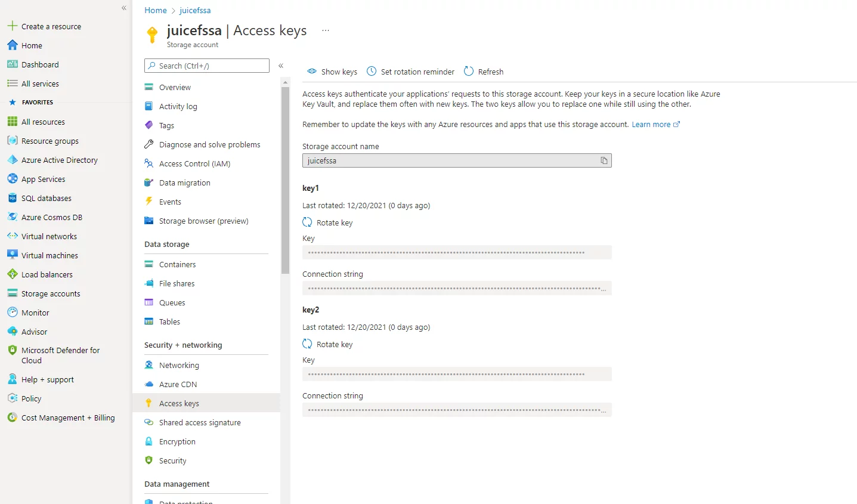The width and height of the screenshot is (857, 504).
Task: Open the Virtual networks icon
Action: pos(12,236)
